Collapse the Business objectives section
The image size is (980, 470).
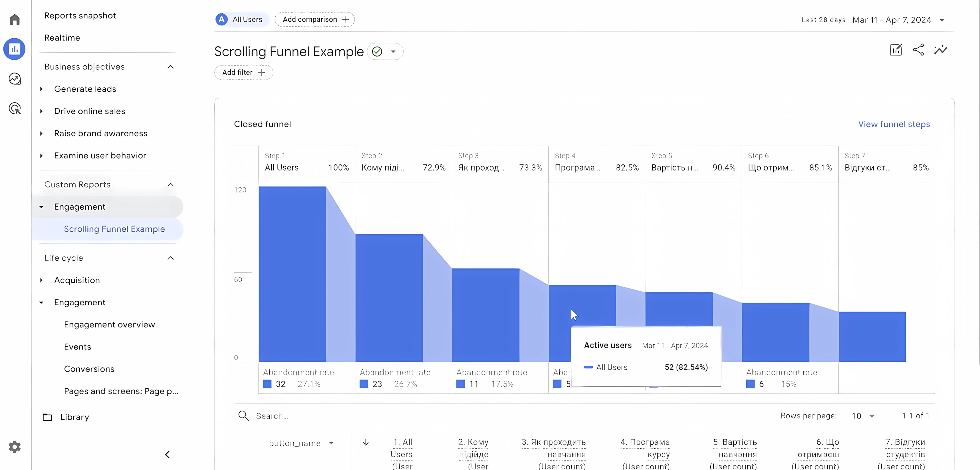[170, 67]
